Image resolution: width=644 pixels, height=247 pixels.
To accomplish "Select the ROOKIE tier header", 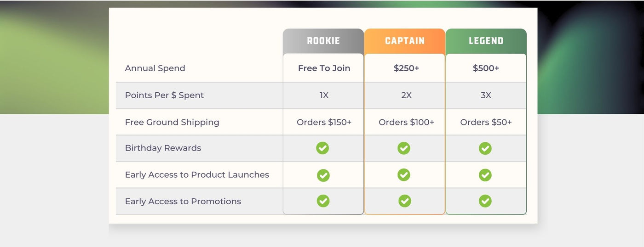I will click(x=323, y=41).
